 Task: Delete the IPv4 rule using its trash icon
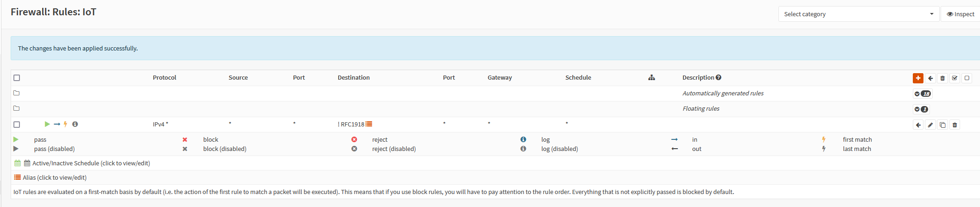coord(955,125)
